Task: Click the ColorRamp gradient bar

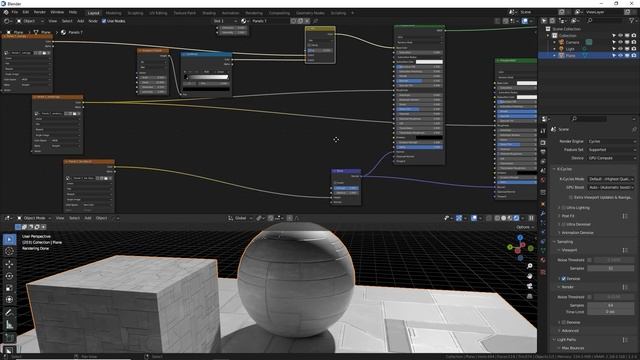Action: coord(207,77)
